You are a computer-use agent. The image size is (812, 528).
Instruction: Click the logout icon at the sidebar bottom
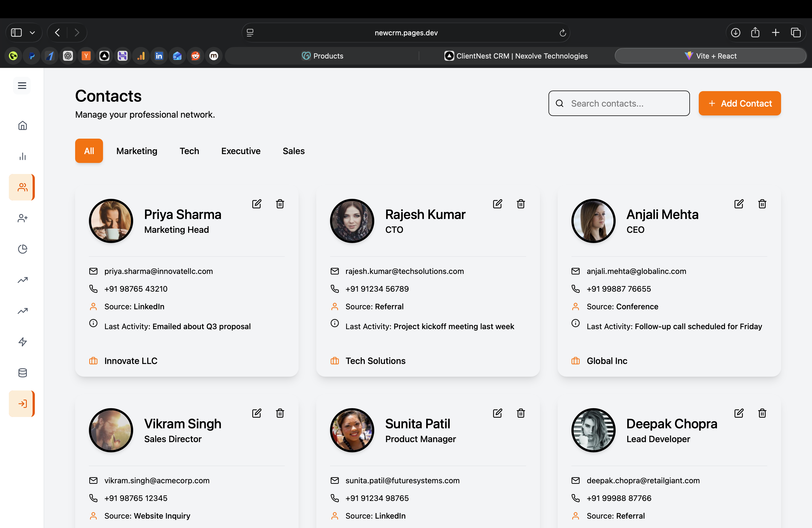point(22,403)
